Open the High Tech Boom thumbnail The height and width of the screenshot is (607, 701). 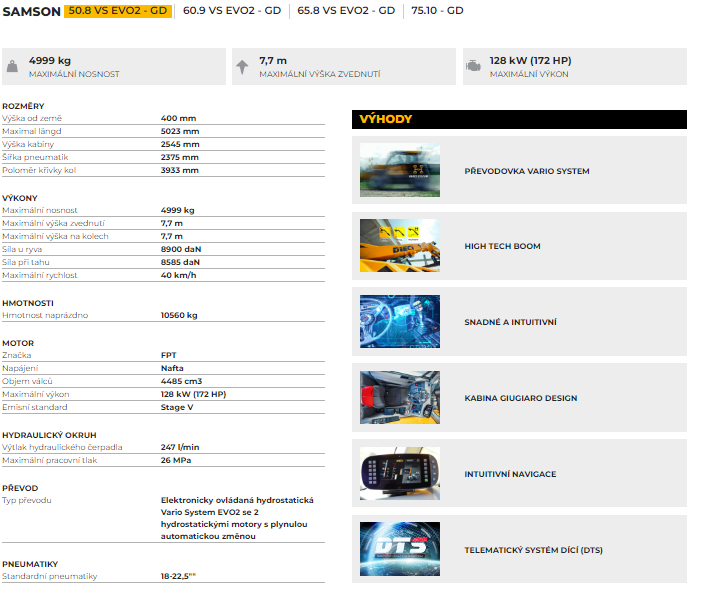[400, 245]
